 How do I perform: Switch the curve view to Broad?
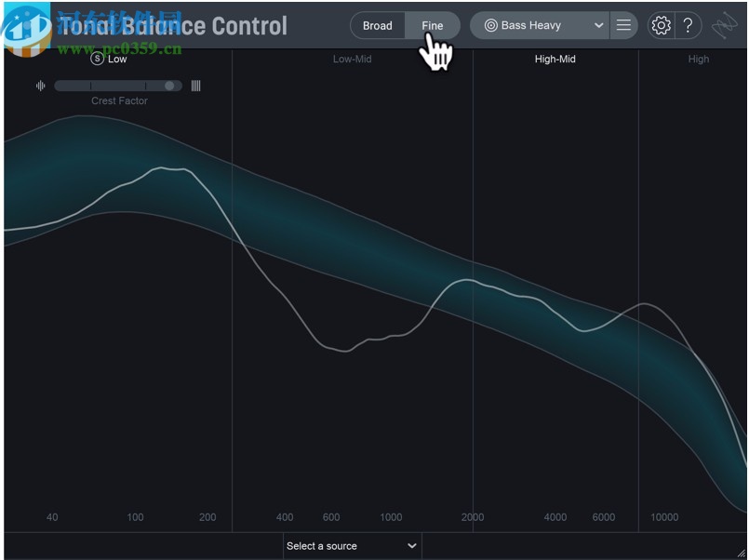tap(378, 25)
